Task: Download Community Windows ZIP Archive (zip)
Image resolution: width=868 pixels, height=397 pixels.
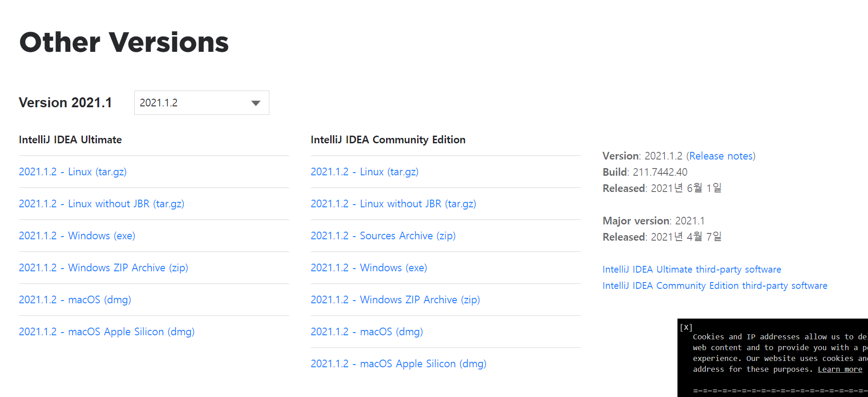Action: [x=395, y=300]
